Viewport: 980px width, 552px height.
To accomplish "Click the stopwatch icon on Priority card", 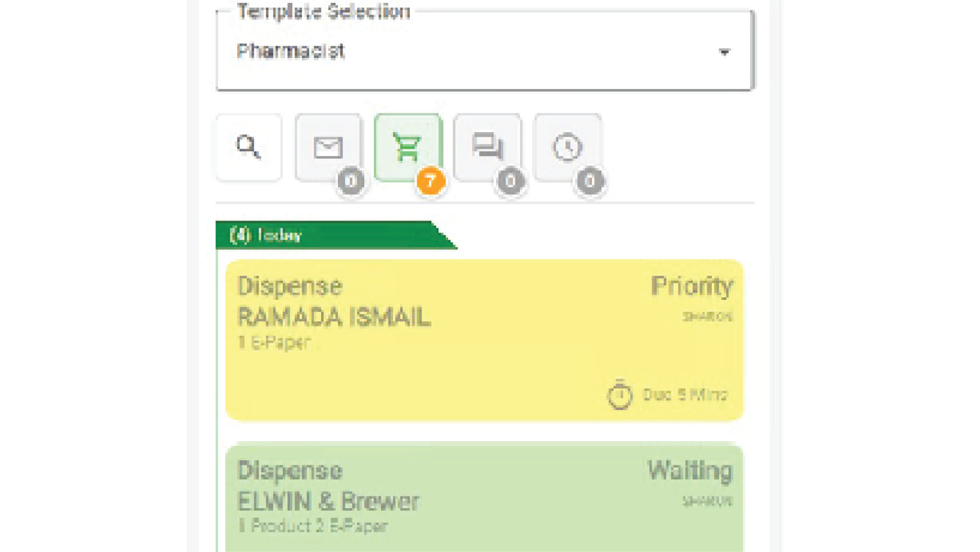I will pos(620,394).
